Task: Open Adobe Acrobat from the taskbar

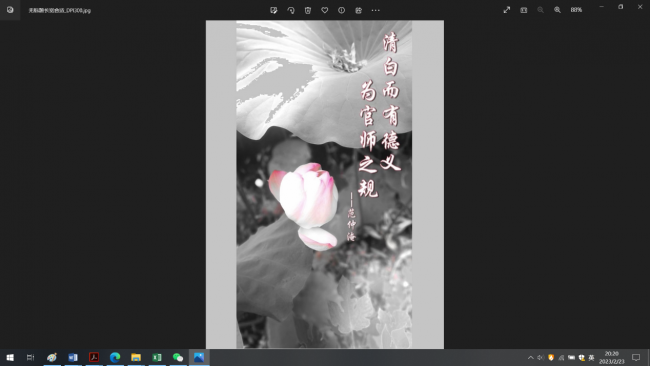Action: (x=94, y=357)
